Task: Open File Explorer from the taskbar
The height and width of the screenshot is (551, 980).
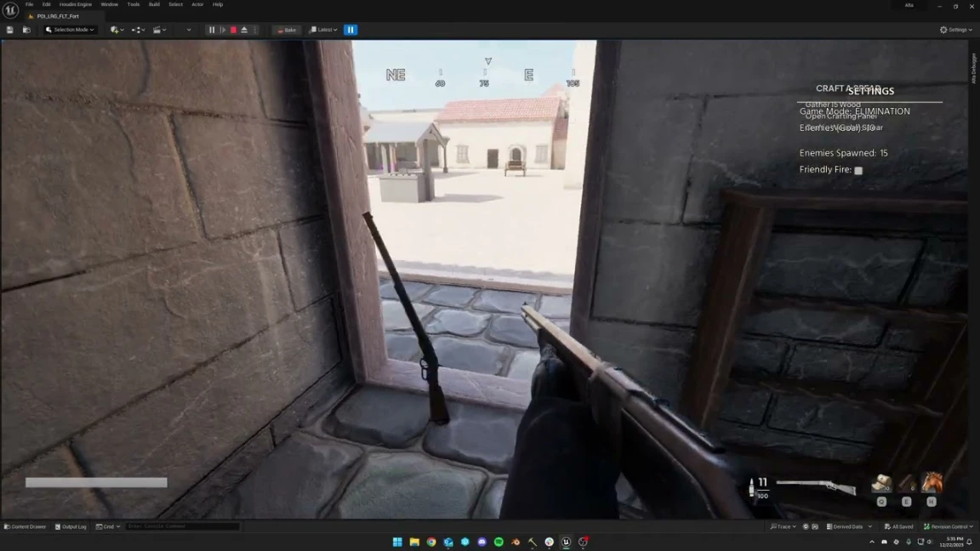Action: 413,542
